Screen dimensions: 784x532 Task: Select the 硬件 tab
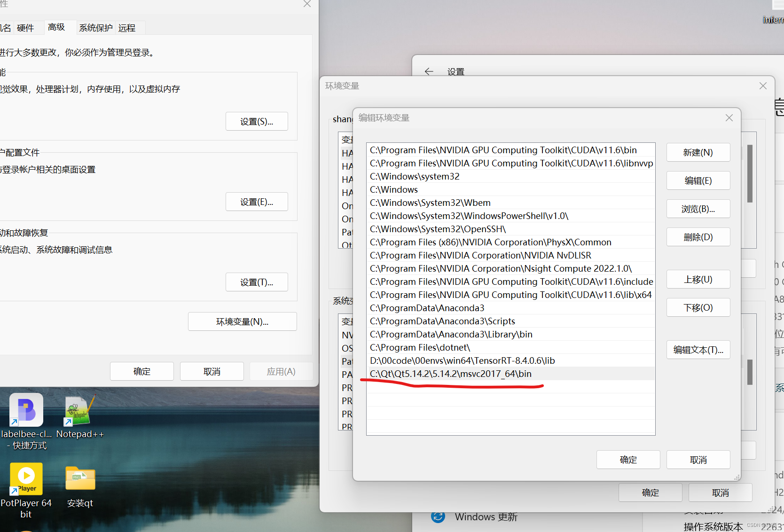coord(25,28)
